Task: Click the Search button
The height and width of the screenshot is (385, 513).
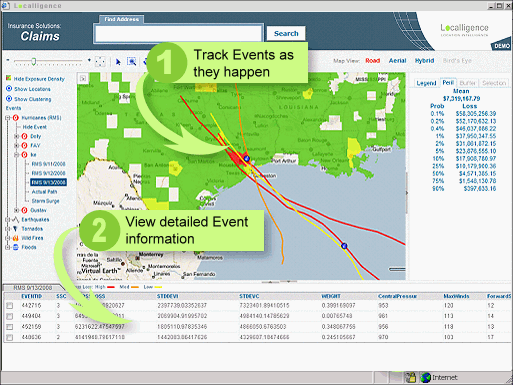Action: coord(286,33)
